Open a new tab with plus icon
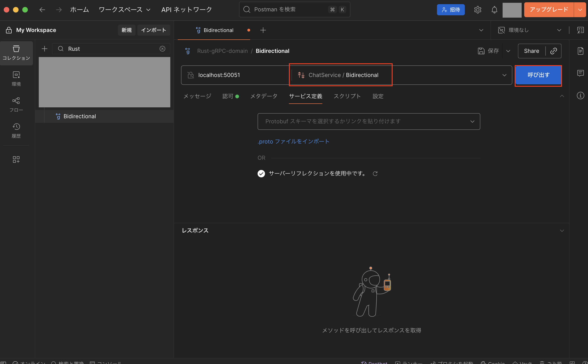This screenshot has height=364, width=588. pyautogui.click(x=263, y=30)
